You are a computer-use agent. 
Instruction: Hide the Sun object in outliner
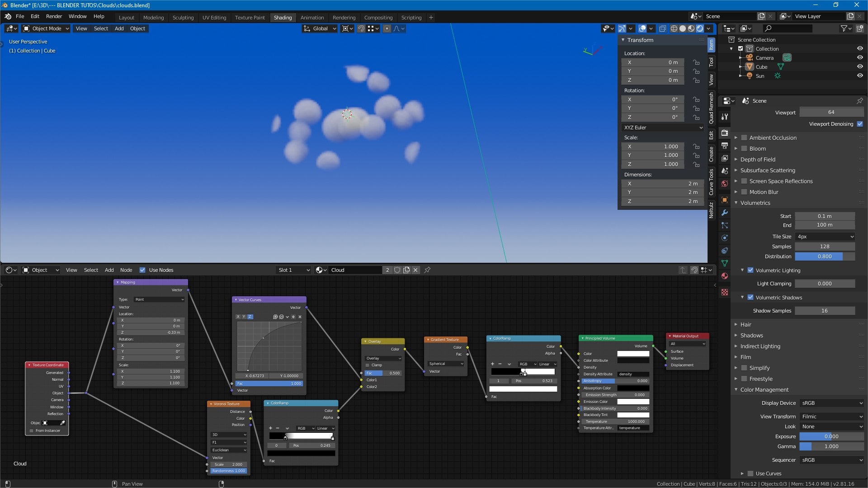pos(859,76)
